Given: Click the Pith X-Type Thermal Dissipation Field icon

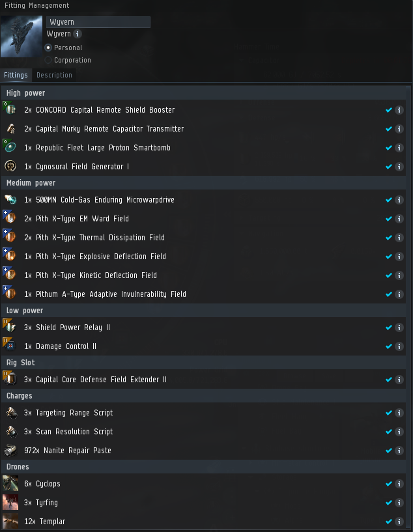Looking at the screenshot, I should [10, 237].
